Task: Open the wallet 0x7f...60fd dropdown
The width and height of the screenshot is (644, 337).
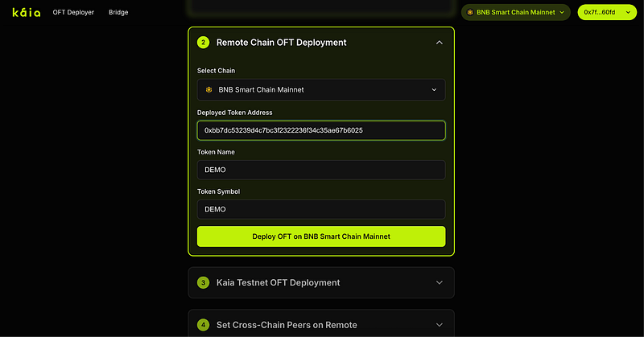Action: (x=607, y=12)
